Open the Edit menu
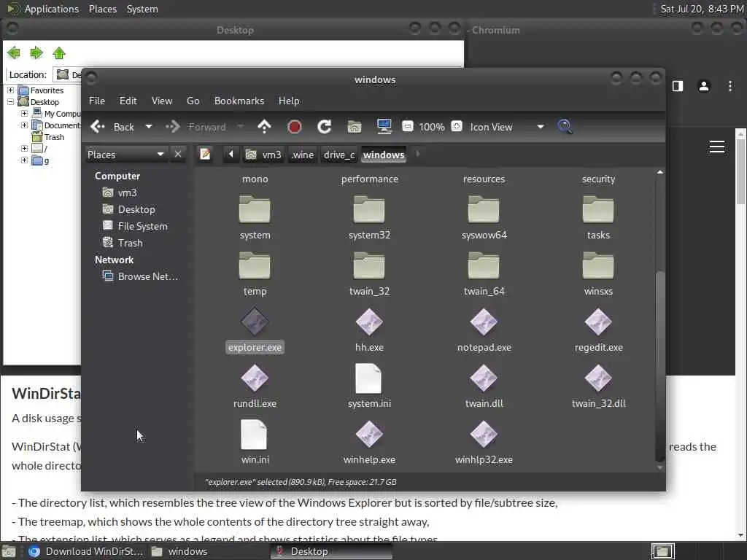 pyautogui.click(x=128, y=101)
